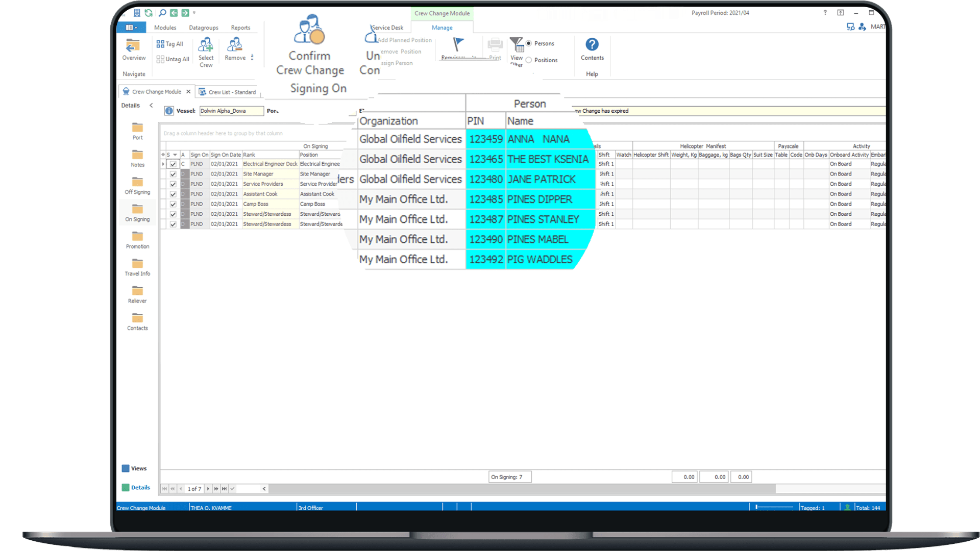
Task: Toggle checkbox for Site Manager row
Action: (x=173, y=174)
